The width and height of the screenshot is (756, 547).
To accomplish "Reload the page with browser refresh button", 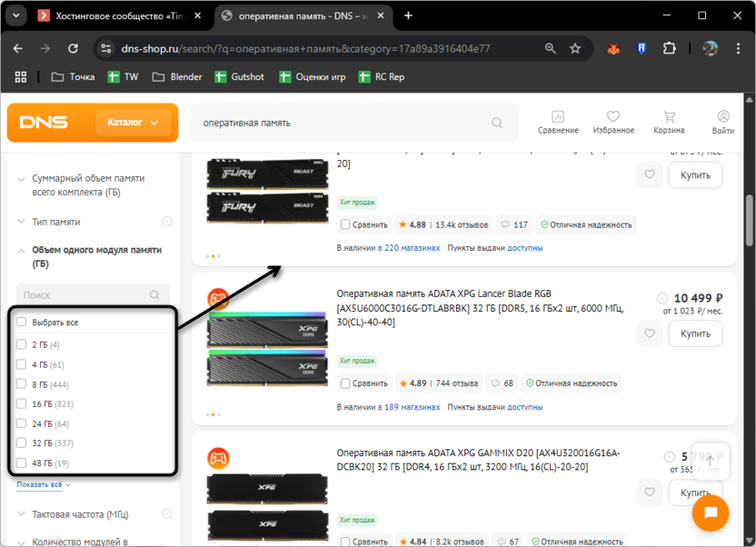I will pyautogui.click(x=73, y=49).
